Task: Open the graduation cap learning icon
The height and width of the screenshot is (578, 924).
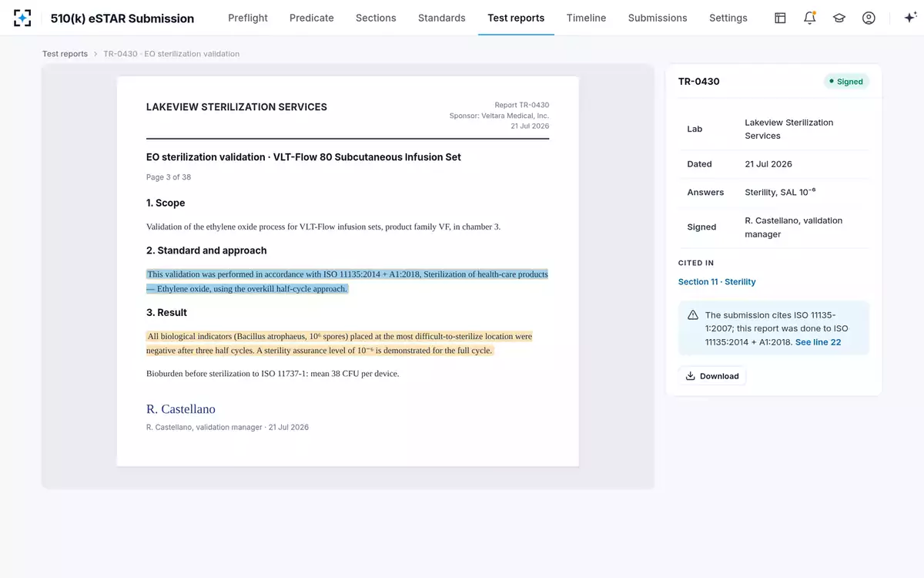Action: click(839, 18)
